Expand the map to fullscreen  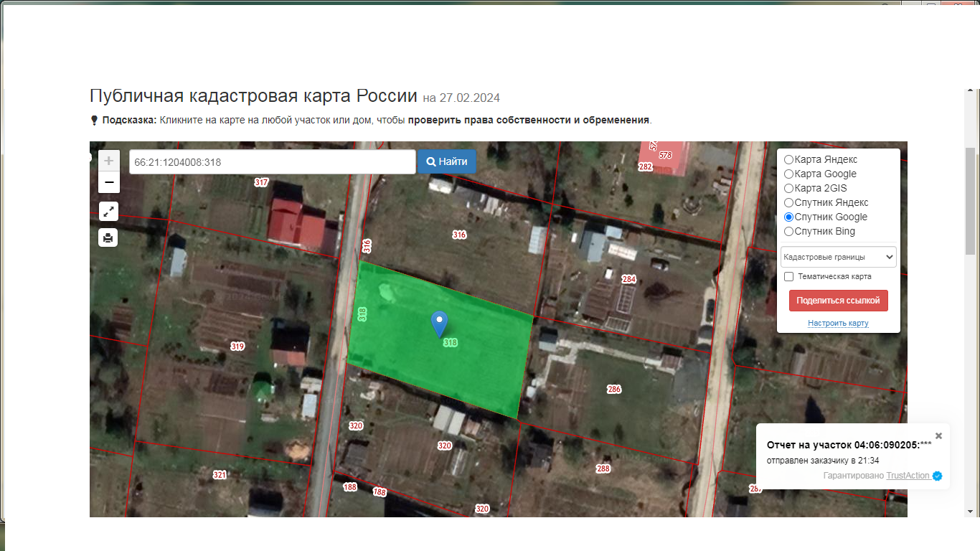tap(108, 212)
